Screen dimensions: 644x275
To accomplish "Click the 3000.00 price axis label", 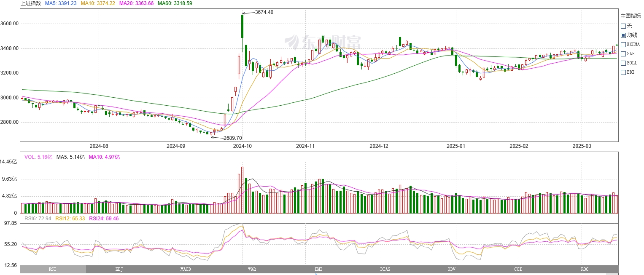I will pyautogui.click(x=10, y=98).
